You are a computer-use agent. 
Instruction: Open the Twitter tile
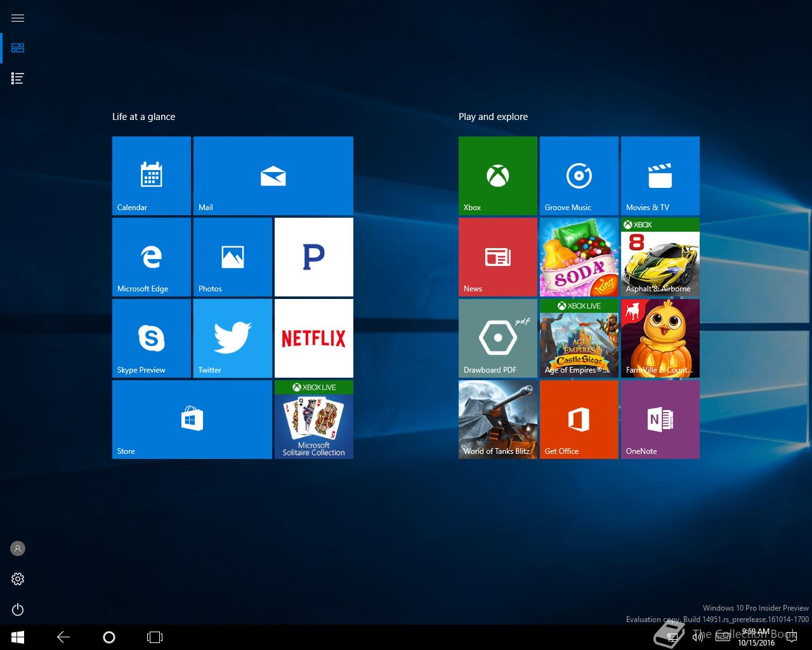click(x=233, y=338)
